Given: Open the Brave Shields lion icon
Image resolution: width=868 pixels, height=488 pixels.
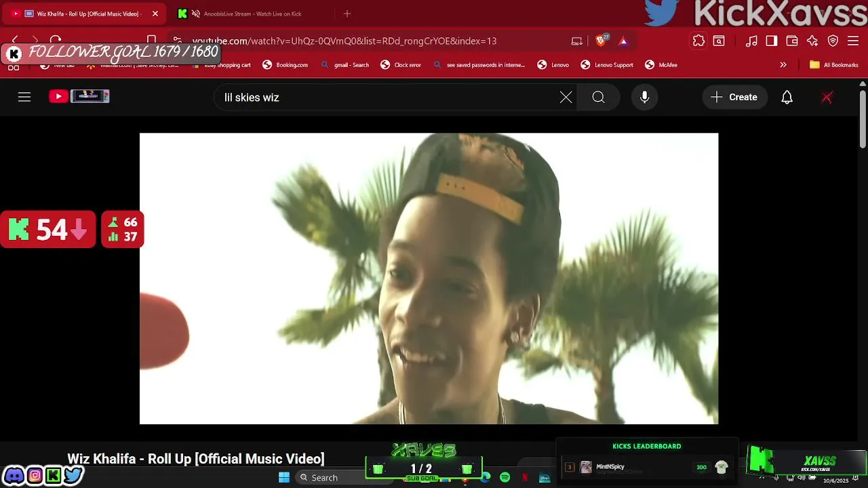Looking at the screenshot, I should 601,41.
